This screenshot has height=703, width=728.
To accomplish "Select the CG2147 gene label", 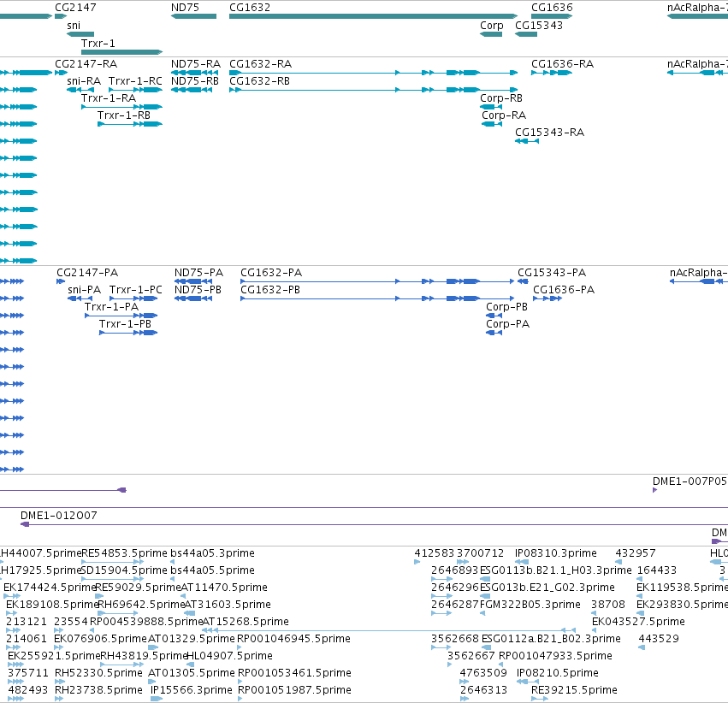I will pos(75,8).
